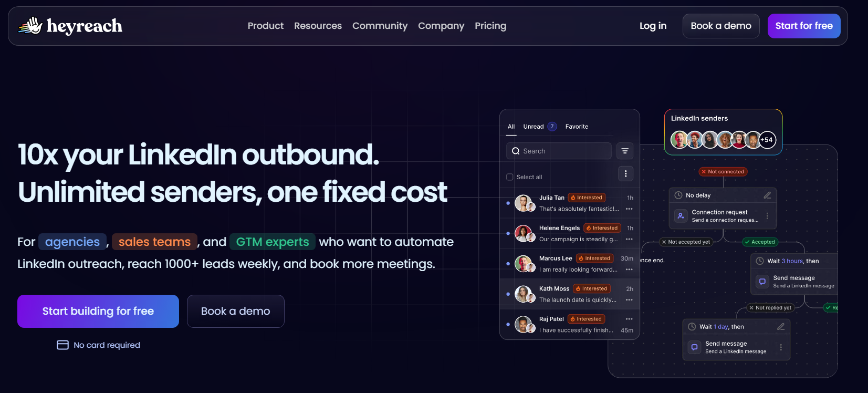Image resolution: width=868 pixels, height=393 pixels.
Task: Open Connection request options dots
Action: 767,216
